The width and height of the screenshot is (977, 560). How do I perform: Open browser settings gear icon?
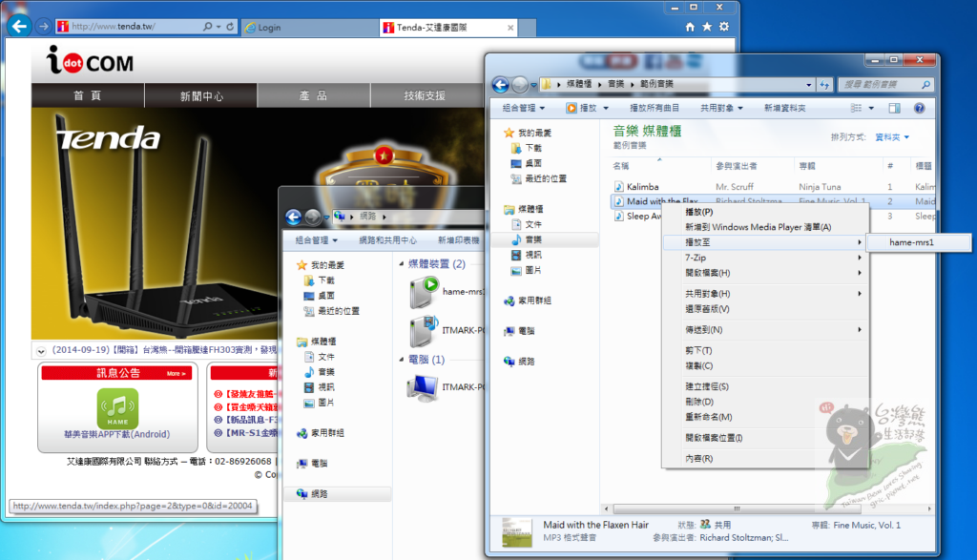click(723, 27)
